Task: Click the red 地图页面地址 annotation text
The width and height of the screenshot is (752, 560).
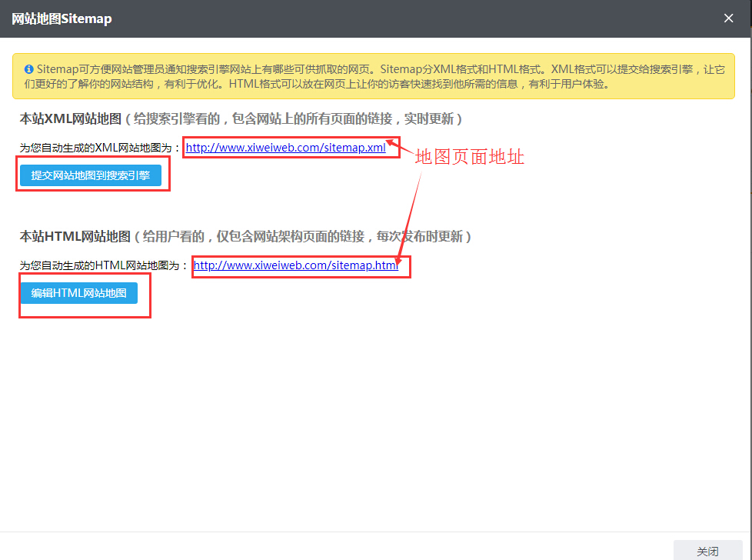Action: pos(469,158)
